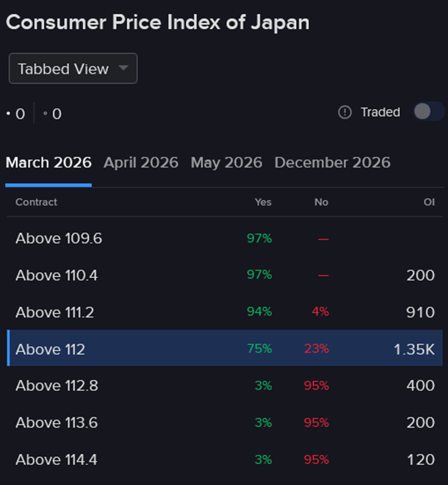448x485 pixels.
Task: Select the December 2026 tab
Action: [332, 162]
